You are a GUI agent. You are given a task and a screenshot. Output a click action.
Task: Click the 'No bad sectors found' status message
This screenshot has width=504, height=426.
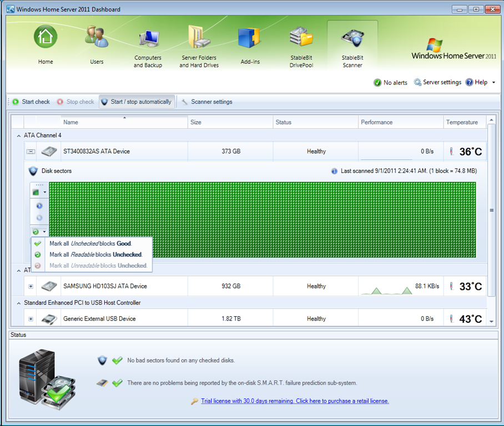(x=181, y=361)
